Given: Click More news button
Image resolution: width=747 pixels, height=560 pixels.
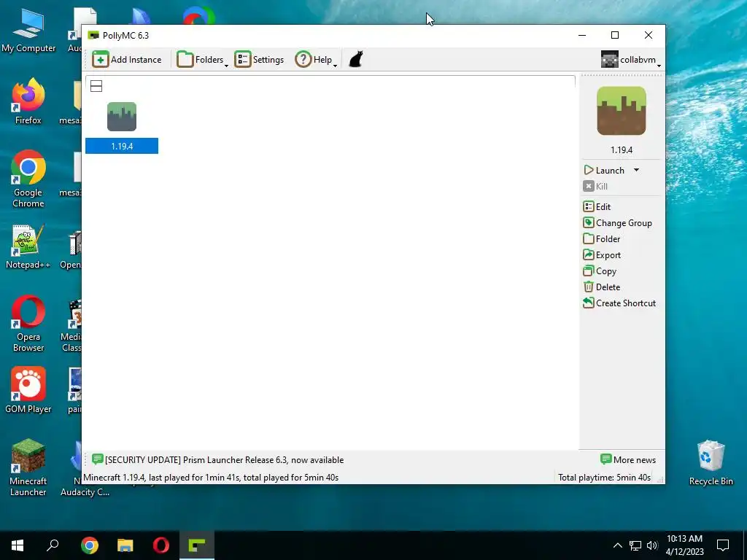Looking at the screenshot, I should click(x=628, y=460).
